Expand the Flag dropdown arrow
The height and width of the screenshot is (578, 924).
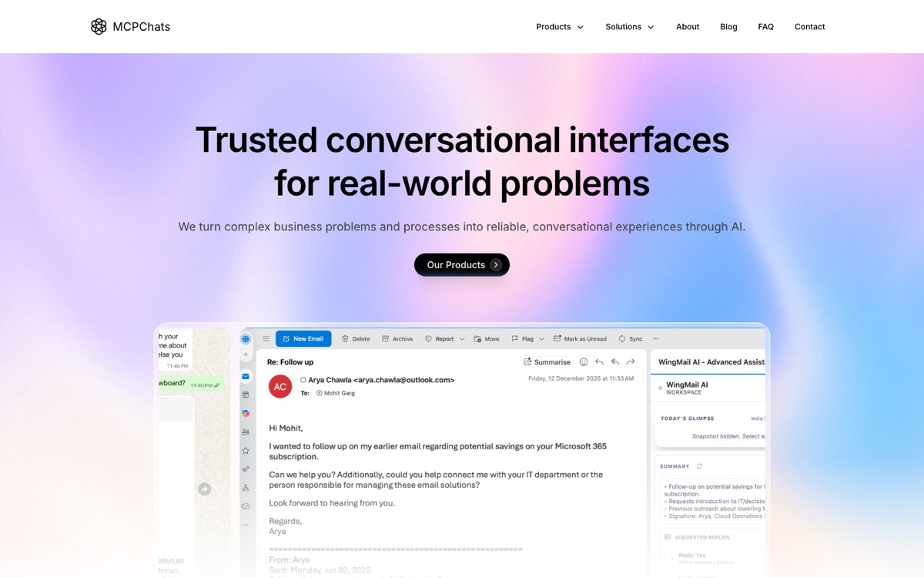541,339
